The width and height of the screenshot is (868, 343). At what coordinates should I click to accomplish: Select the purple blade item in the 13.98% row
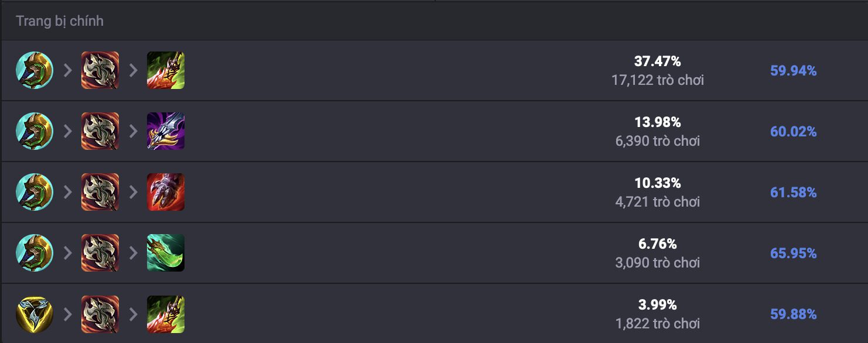pyautogui.click(x=166, y=131)
